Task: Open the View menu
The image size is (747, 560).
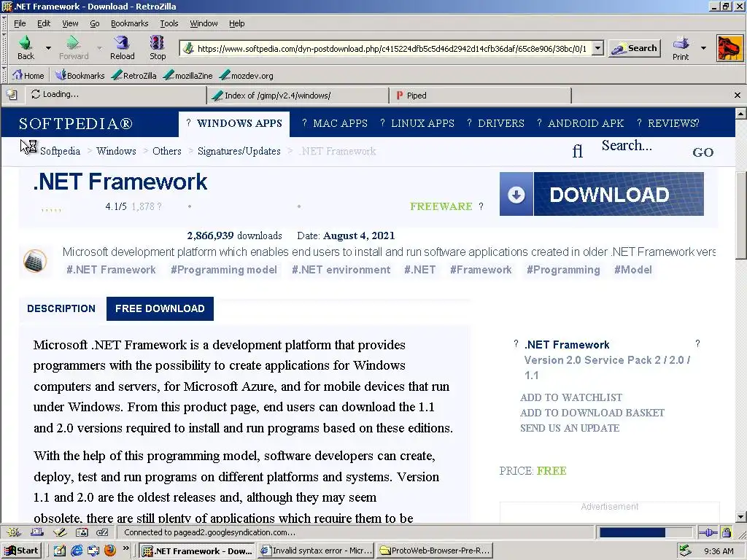Action: point(70,23)
